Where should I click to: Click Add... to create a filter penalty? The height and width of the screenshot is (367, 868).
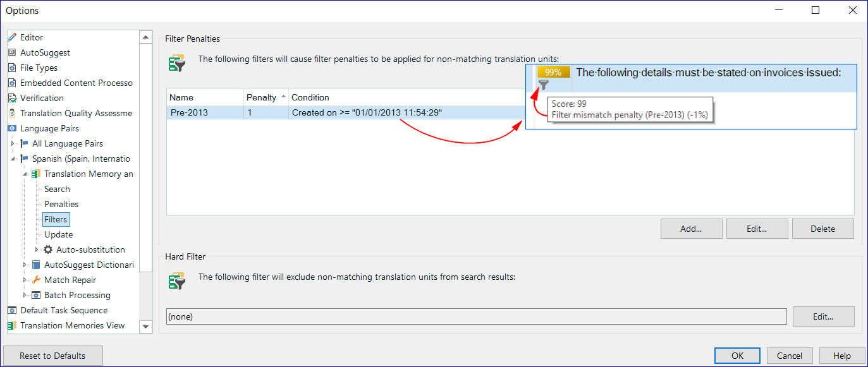click(x=691, y=229)
